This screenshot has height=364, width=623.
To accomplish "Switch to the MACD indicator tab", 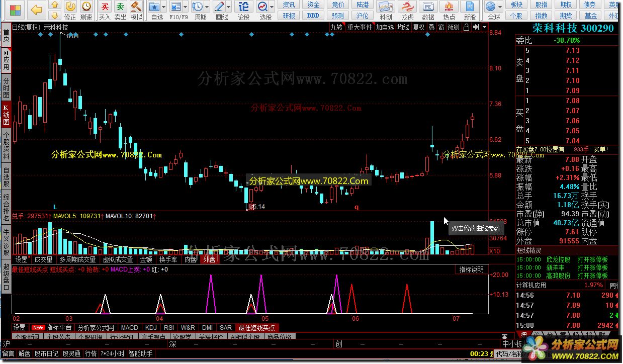I will 129,327.
